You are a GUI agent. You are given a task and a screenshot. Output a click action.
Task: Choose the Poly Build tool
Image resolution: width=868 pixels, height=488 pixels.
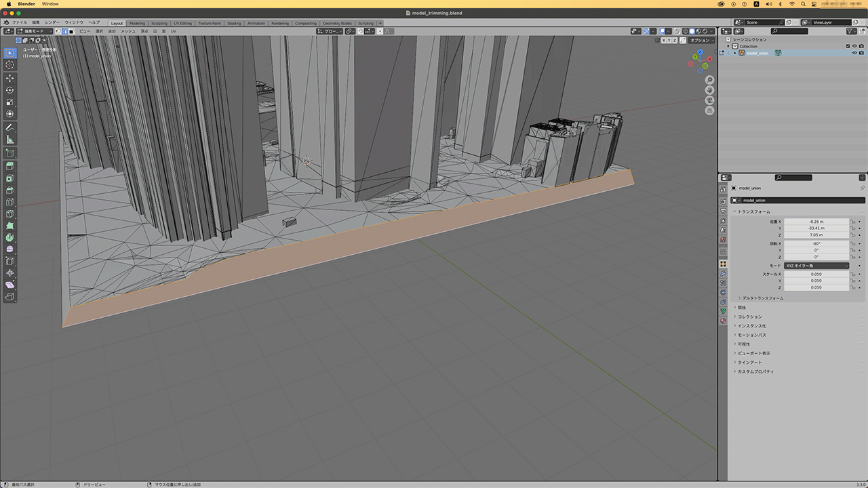click(10, 225)
